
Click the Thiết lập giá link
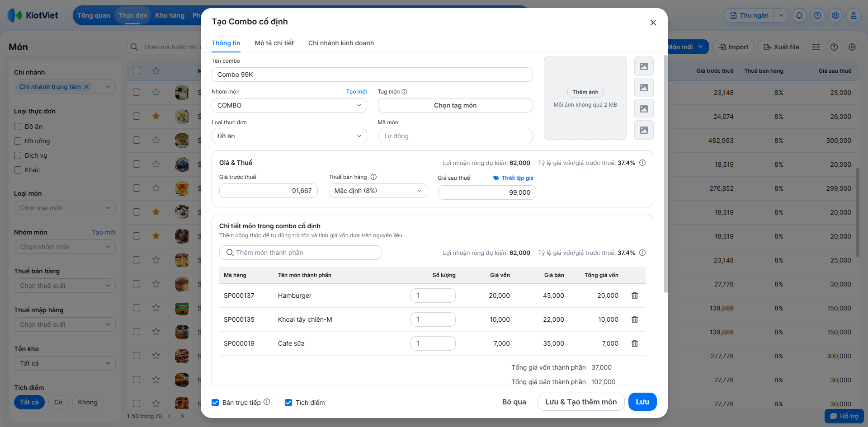coord(514,178)
